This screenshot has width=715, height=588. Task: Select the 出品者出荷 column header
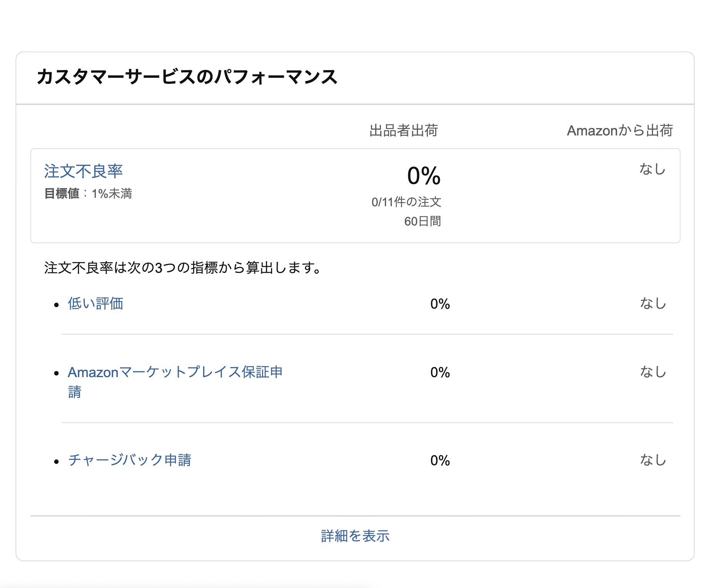[404, 130]
